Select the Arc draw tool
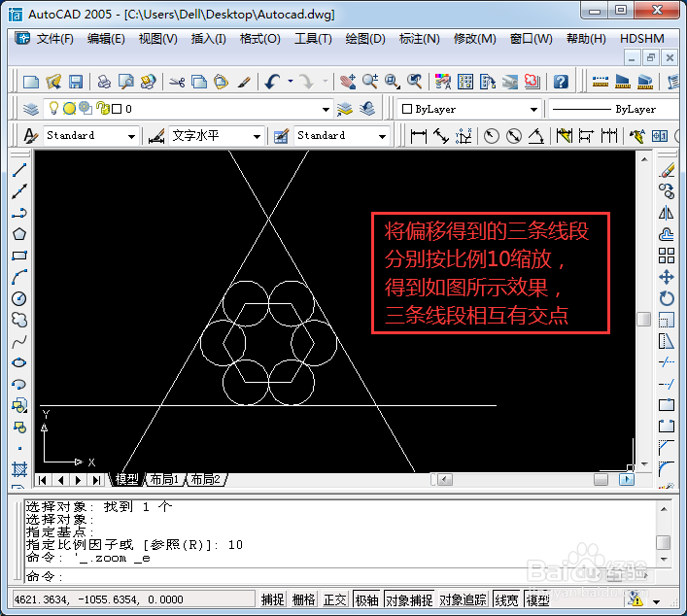This screenshot has height=616, width=687. point(19,277)
